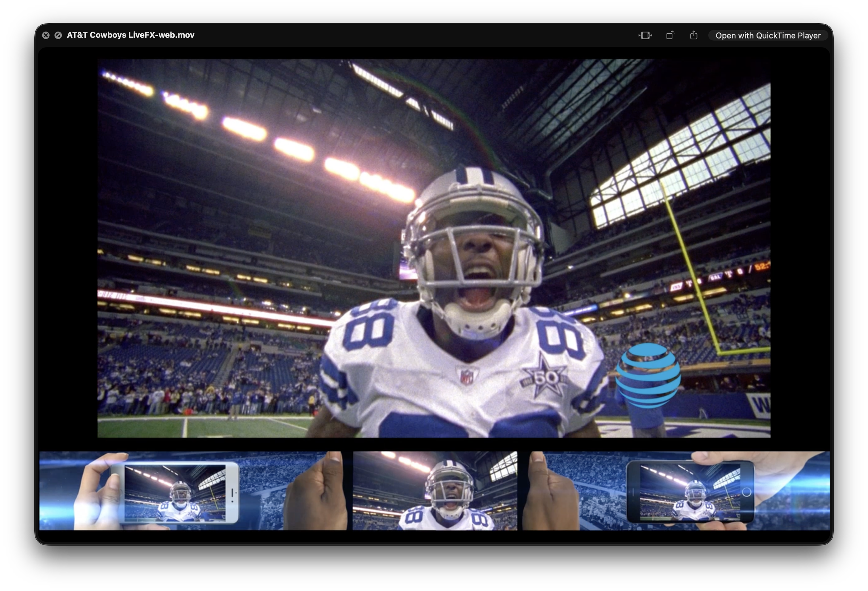Open the Trim video tool
This screenshot has width=868, height=591.
pyautogui.click(x=645, y=35)
